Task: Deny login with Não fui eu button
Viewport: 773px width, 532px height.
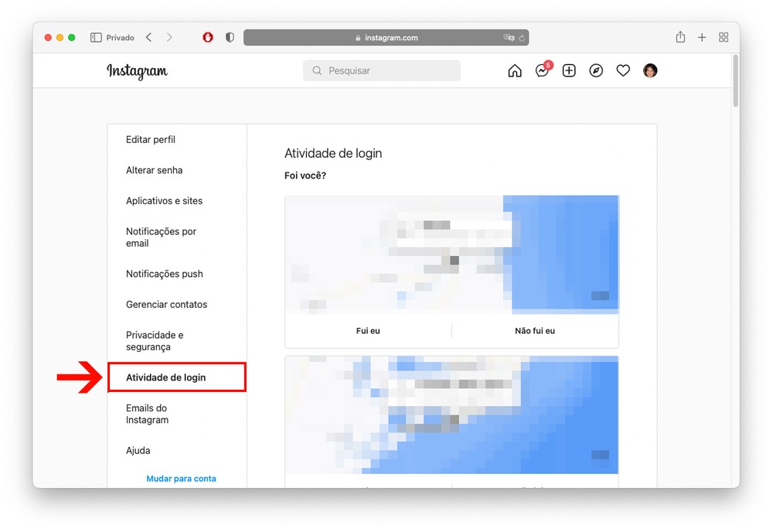Action: point(535,331)
